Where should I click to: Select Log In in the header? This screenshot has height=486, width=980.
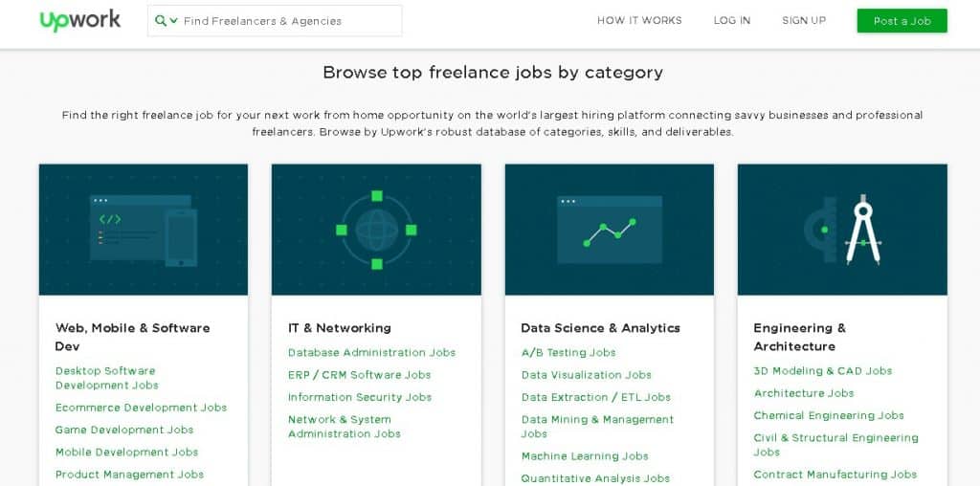click(731, 21)
